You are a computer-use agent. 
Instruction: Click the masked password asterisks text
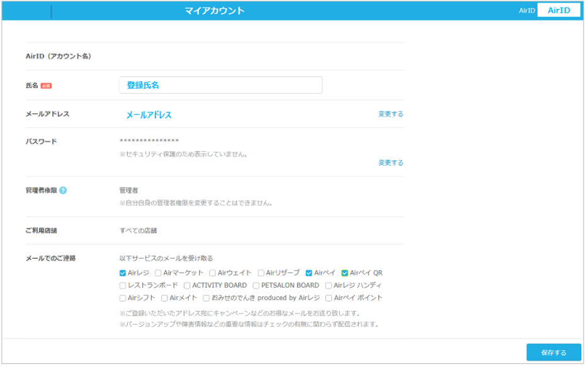click(x=149, y=141)
